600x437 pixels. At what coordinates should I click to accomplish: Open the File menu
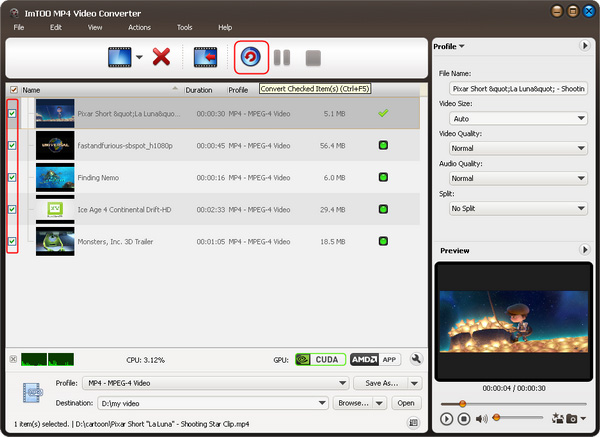(x=19, y=28)
